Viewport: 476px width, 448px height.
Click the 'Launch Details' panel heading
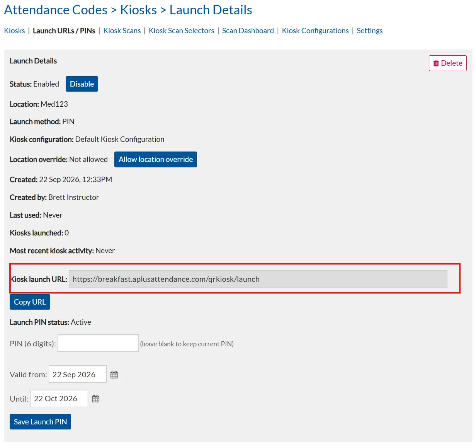(33, 61)
